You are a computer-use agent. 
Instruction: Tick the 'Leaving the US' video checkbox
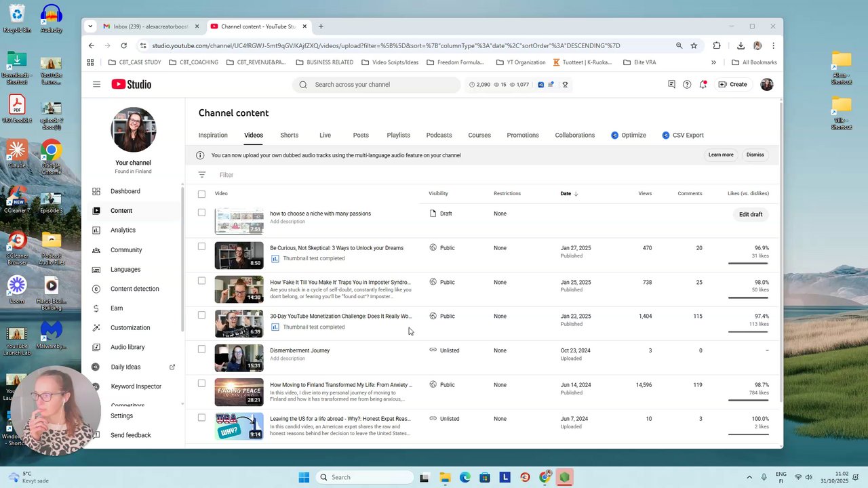(x=201, y=418)
